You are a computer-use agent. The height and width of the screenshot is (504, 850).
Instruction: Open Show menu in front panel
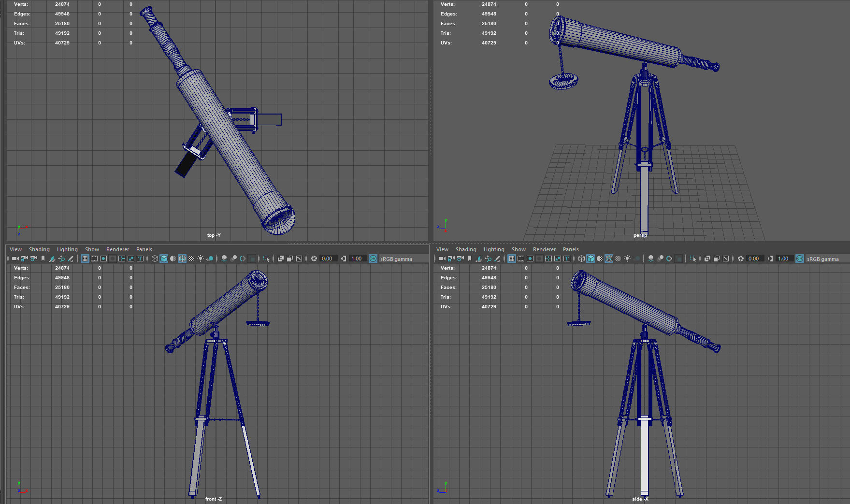pyautogui.click(x=92, y=249)
